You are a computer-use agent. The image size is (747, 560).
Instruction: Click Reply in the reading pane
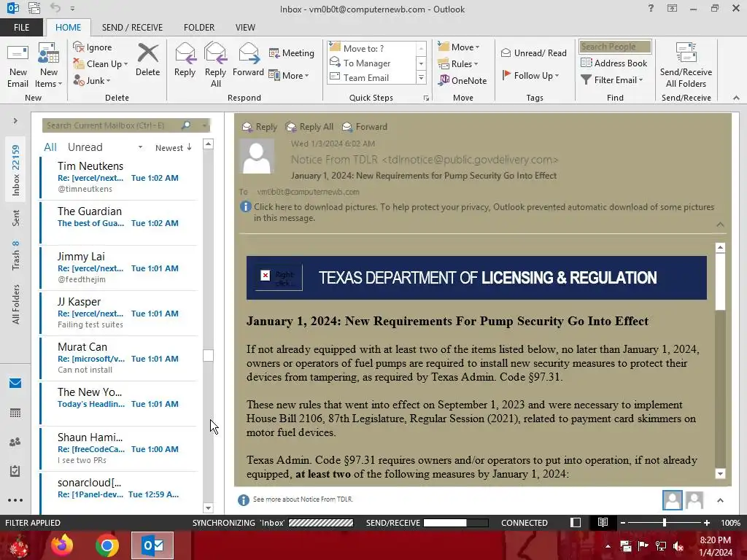click(x=260, y=127)
